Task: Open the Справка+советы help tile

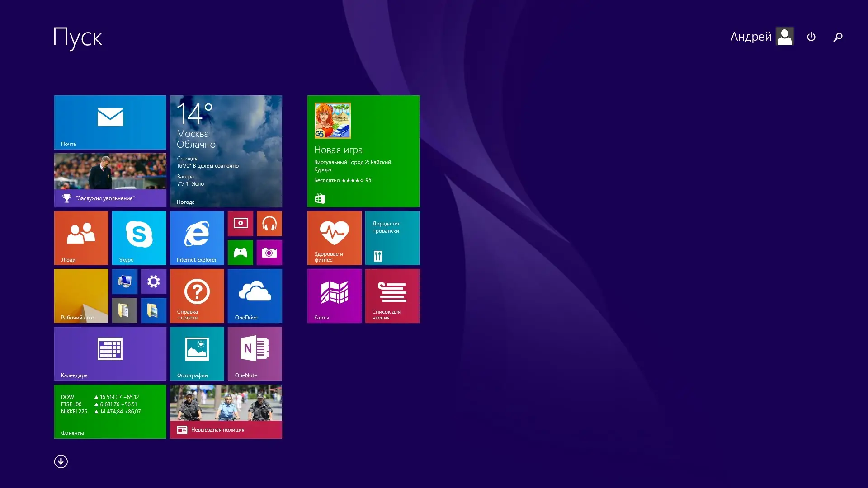Action: (197, 296)
